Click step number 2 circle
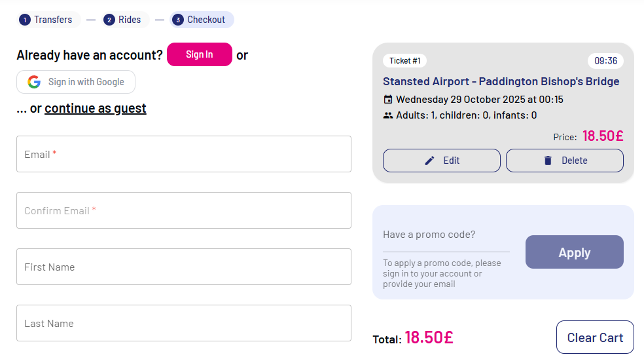This screenshot has width=644, height=363. coord(109,20)
